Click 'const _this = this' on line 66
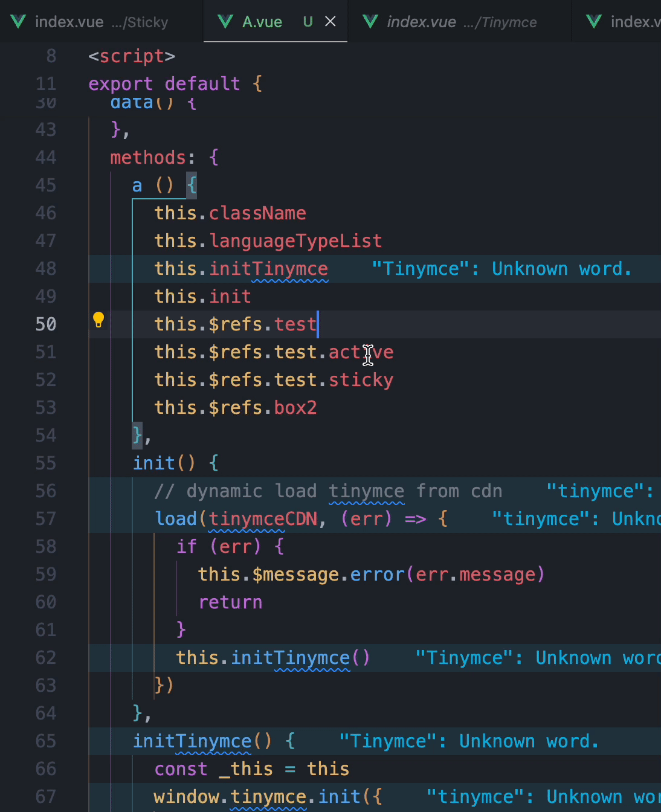Image resolution: width=661 pixels, height=812 pixels. click(x=252, y=769)
